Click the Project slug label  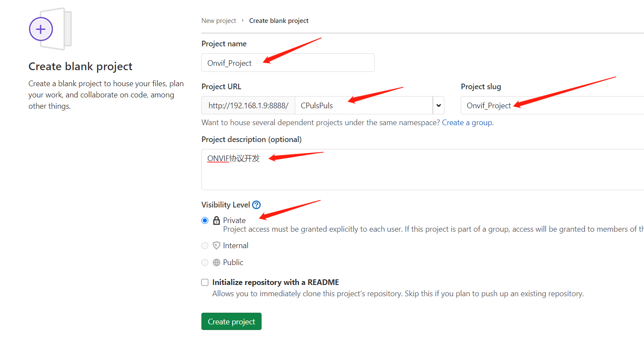(x=481, y=87)
